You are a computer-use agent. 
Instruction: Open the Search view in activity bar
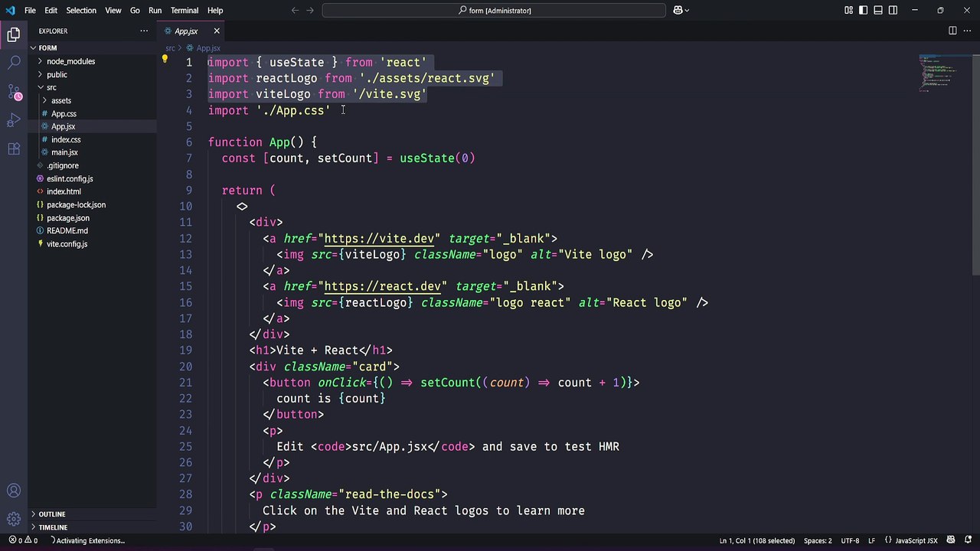click(14, 63)
